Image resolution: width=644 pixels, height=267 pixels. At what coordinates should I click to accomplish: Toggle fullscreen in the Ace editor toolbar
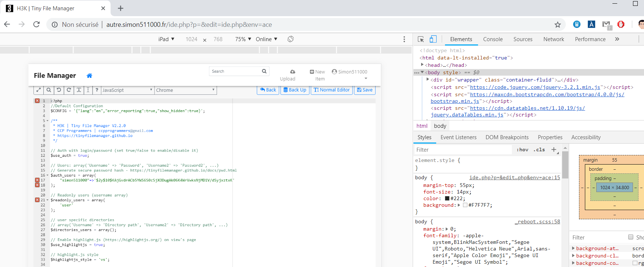pos(39,90)
